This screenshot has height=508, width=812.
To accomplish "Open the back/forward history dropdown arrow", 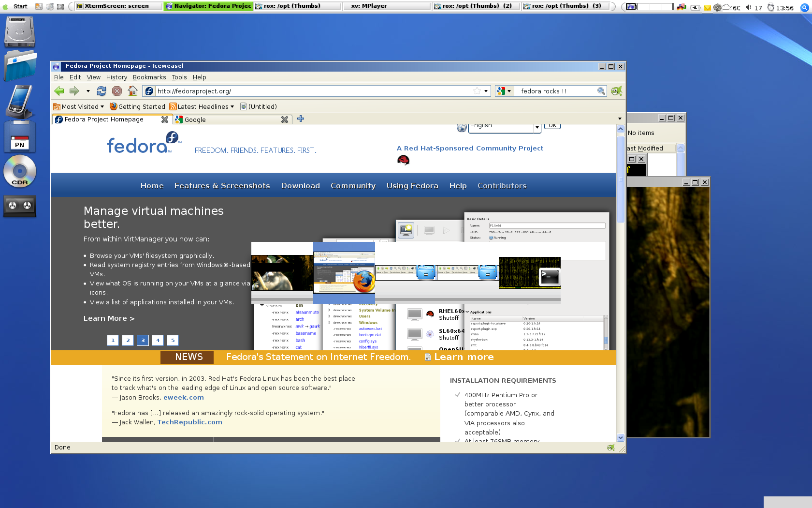I will (88, 91).
